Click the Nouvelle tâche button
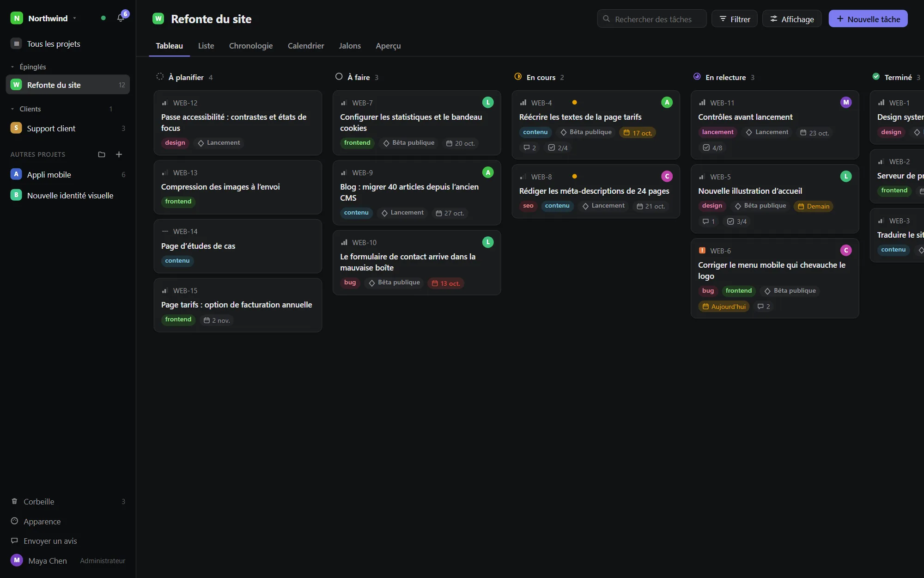 point(868,19)
